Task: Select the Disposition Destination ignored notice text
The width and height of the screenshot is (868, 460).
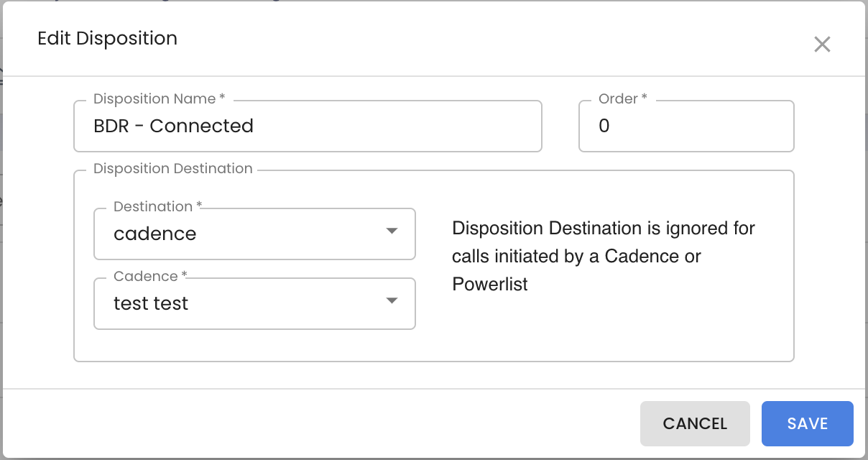Action: click(x=604, y=257)
